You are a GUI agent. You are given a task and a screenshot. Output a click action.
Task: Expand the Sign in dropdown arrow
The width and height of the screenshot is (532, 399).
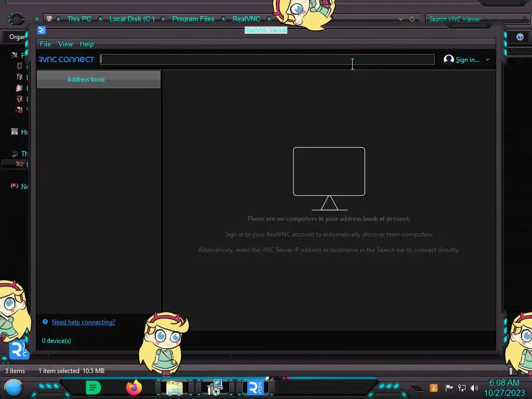[x=487, y=60]
